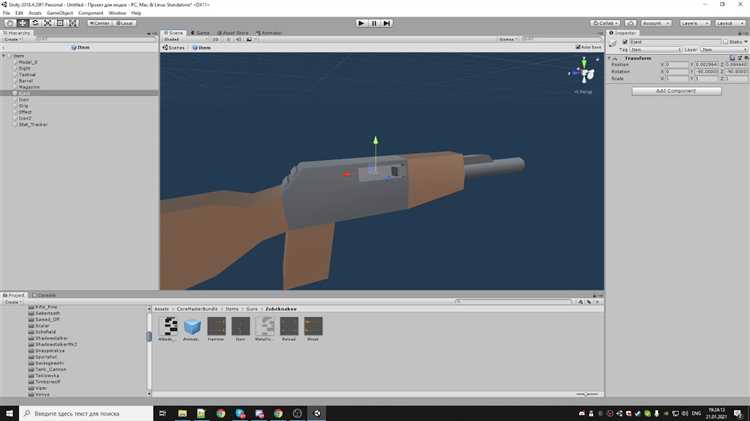The width and height of the screenshot is (750, 421).
Task: Collapse the Transform component foldout
Action: coord(609,58)
